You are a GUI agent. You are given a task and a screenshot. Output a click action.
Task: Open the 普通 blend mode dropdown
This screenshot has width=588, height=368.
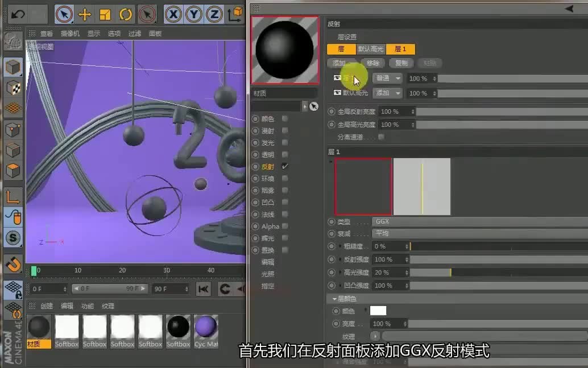[387, 78]
